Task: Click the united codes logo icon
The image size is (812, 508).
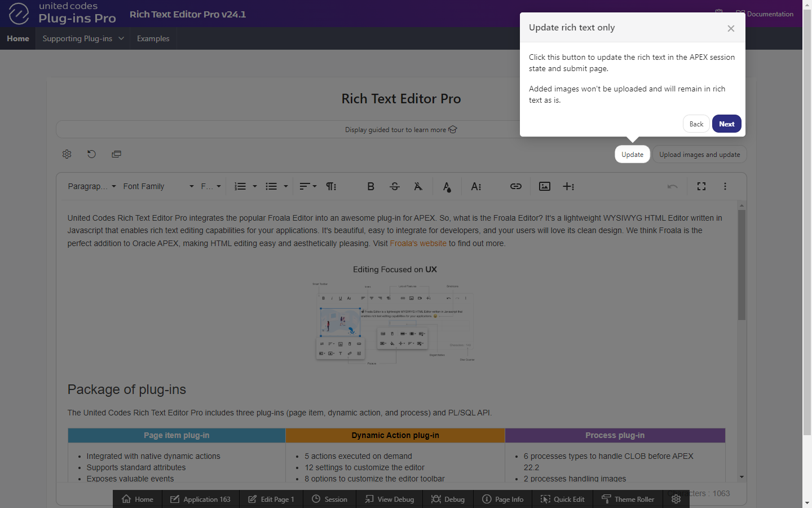Action: (x=19, y=14)
